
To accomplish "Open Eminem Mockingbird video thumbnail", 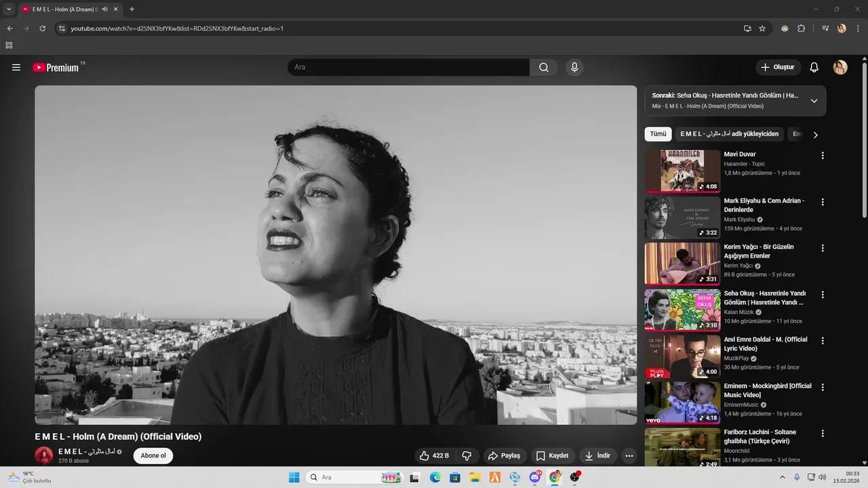I will (682, 403).
